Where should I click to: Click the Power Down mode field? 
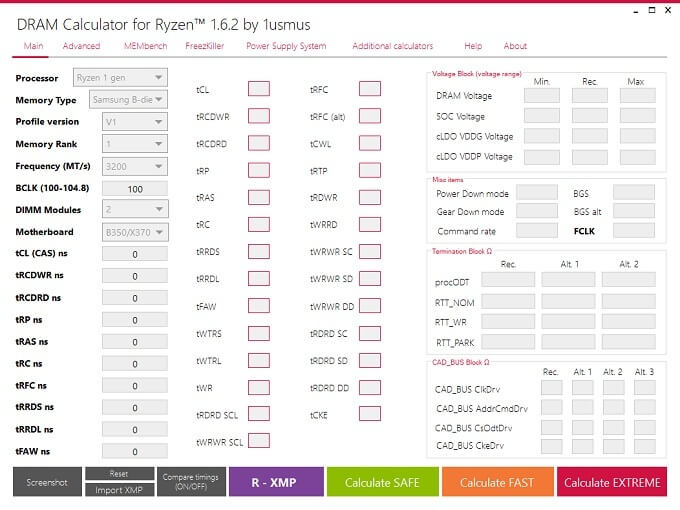pyautogui.click(x=537, y=193)
